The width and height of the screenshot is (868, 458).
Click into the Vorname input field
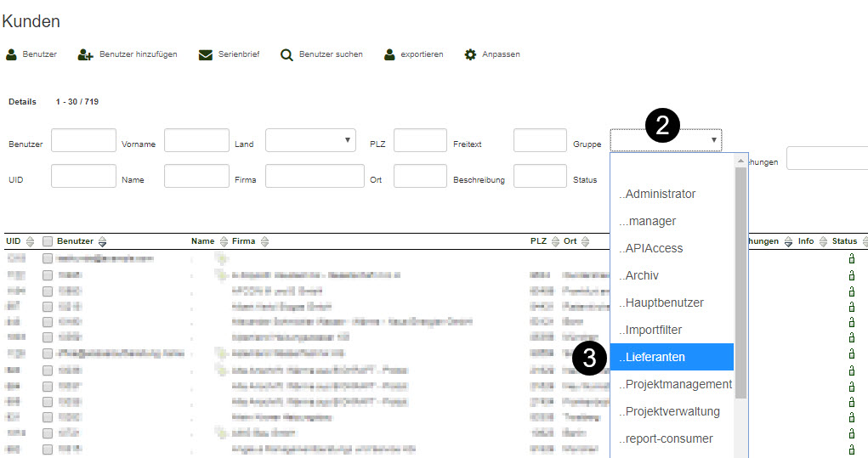click(196, 140)
